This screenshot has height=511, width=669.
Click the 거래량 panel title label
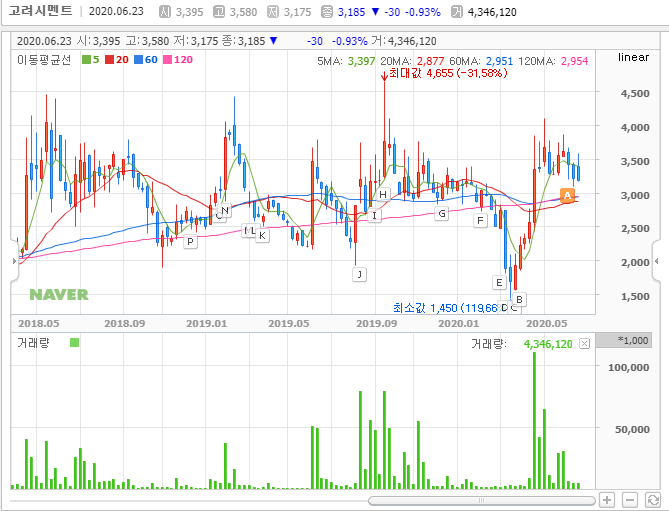tap(33, 343)
